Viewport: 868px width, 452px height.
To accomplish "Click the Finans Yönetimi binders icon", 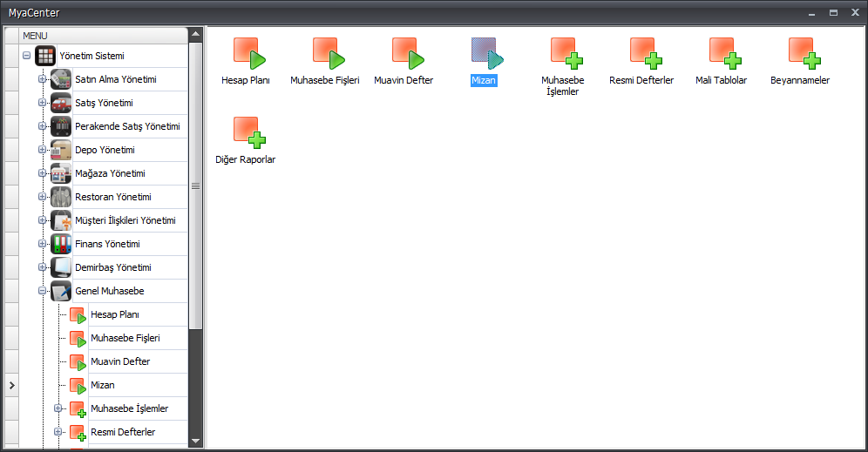I will coord(61,244).
